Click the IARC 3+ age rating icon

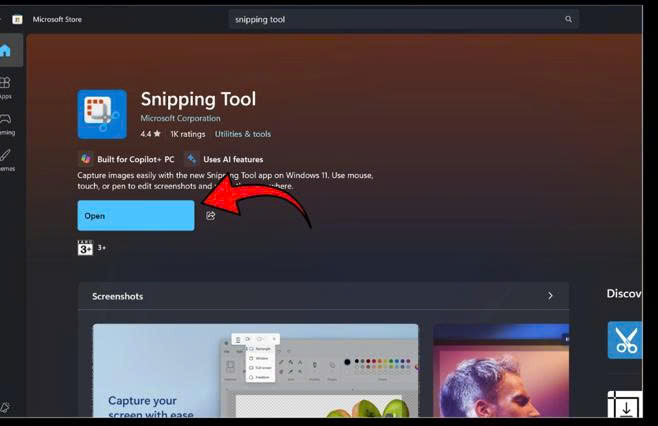85,248
